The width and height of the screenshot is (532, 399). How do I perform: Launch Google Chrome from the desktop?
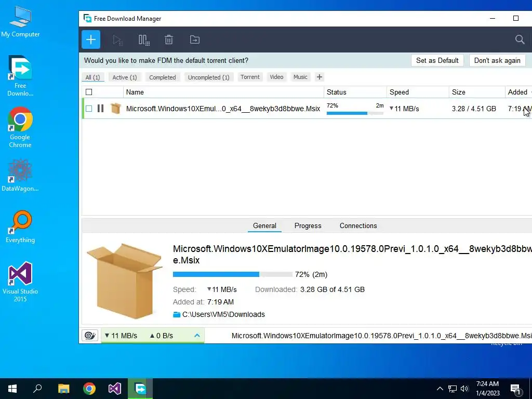pyautogui.click(x=20, y=128)
